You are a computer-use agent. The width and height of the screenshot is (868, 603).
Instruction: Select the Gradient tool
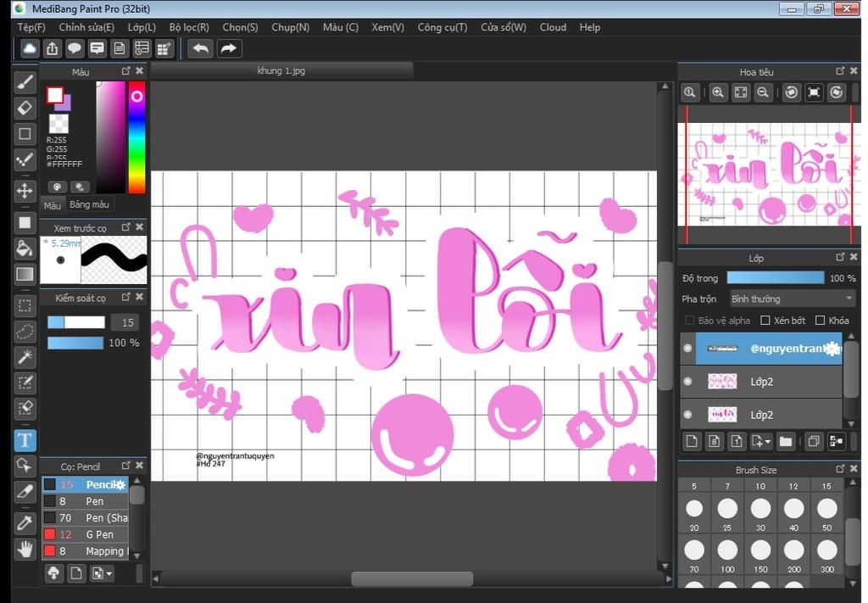click(x=25, y=274)
